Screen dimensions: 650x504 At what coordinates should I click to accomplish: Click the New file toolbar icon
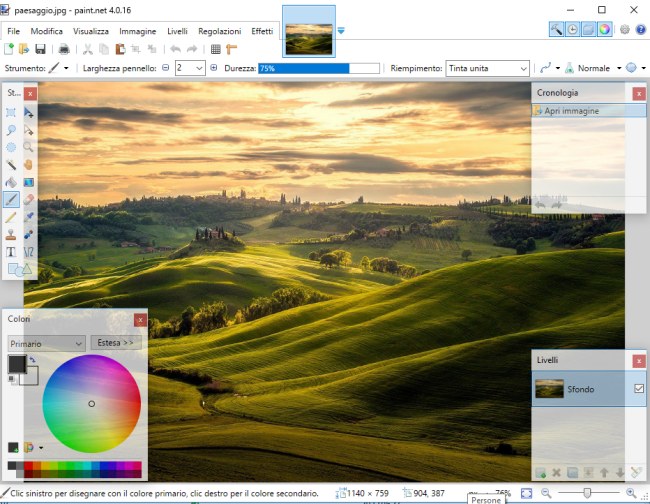(9, 49)
